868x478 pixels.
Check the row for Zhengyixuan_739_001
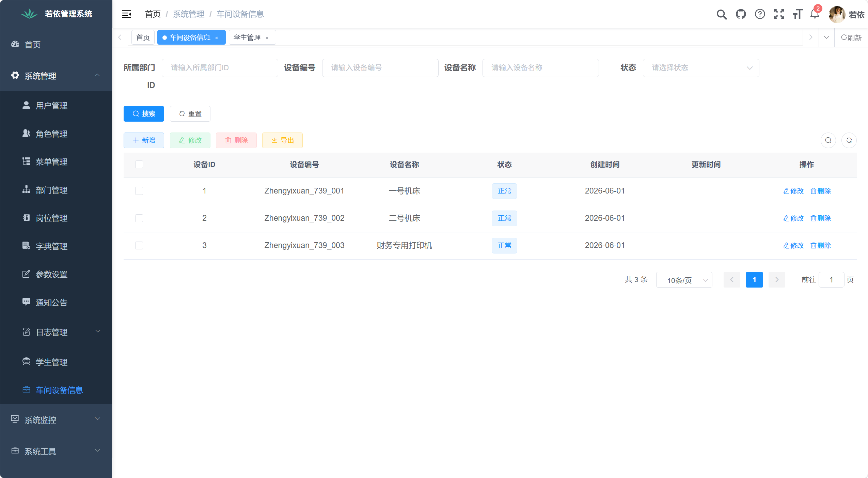click(x=139, y=191)
